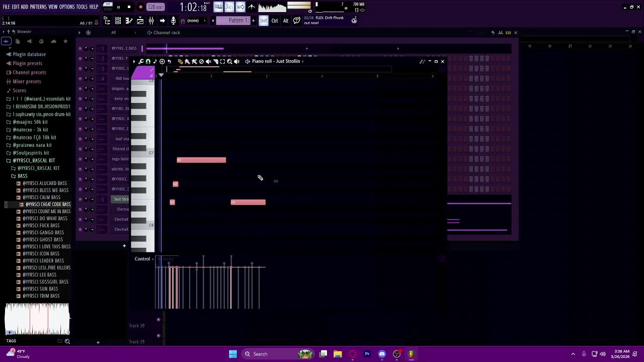Open the Mixer view icon
The height and width of the screenshot is (362, 644).
tap(151, 21)
